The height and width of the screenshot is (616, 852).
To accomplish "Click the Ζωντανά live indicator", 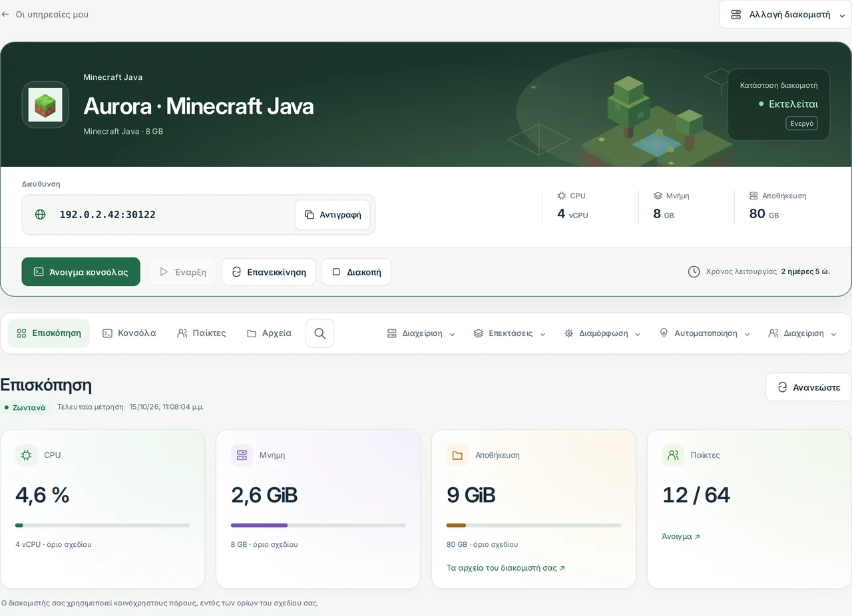I will (x=25, y=407).
